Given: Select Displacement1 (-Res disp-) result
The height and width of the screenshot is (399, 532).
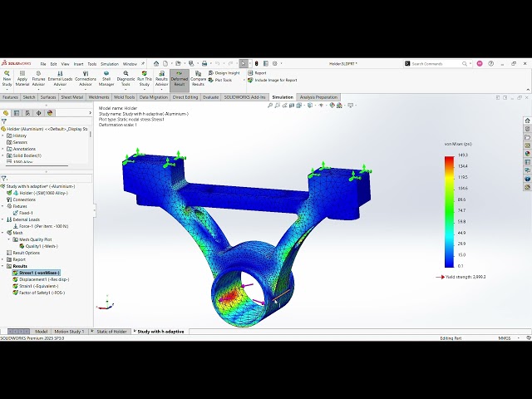Looking at the screenshot, I should coord(41,279).
